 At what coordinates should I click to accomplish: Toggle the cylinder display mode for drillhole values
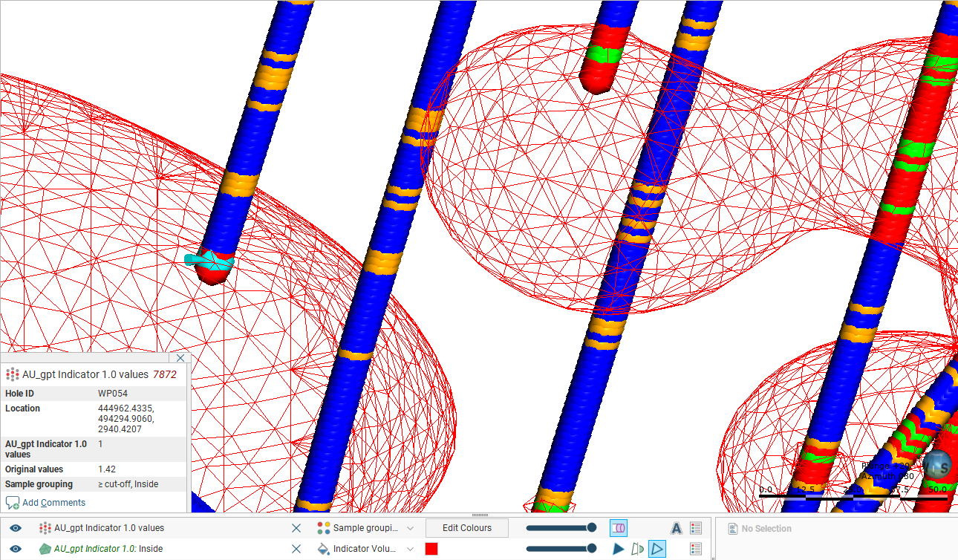(x=619, y=528)
